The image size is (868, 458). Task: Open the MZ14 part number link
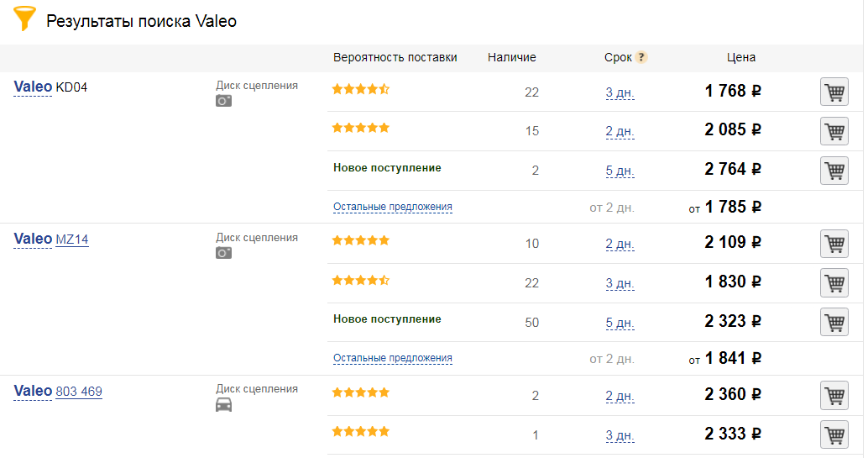coord(71,240)
